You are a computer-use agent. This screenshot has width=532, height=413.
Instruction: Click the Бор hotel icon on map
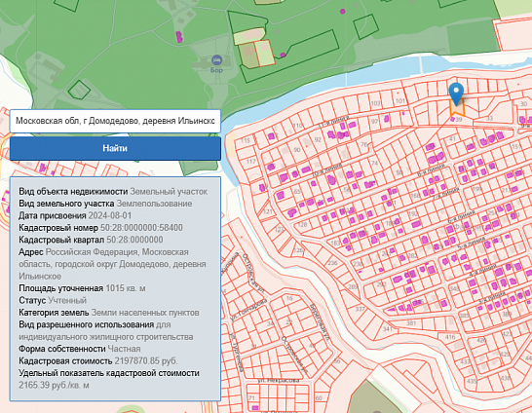[217, 60]
